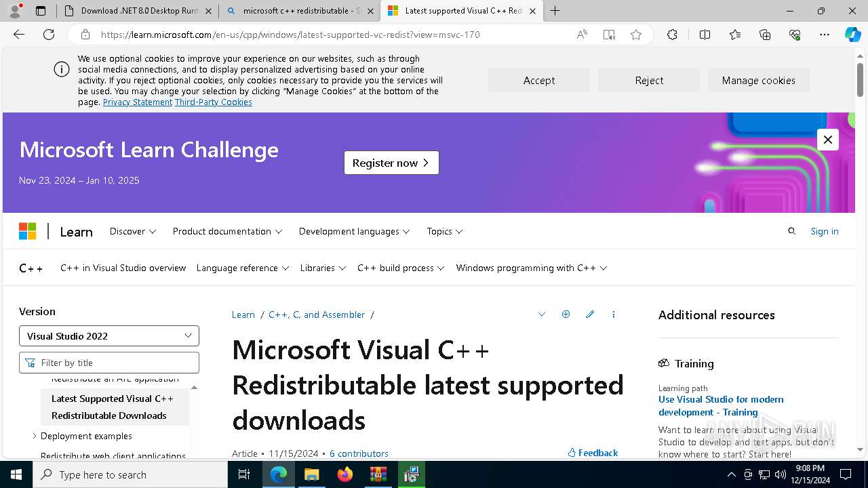Open a new tab with plus button
Image resolution: width=868 pixels, height=488 pixels.
pos(555,10)
